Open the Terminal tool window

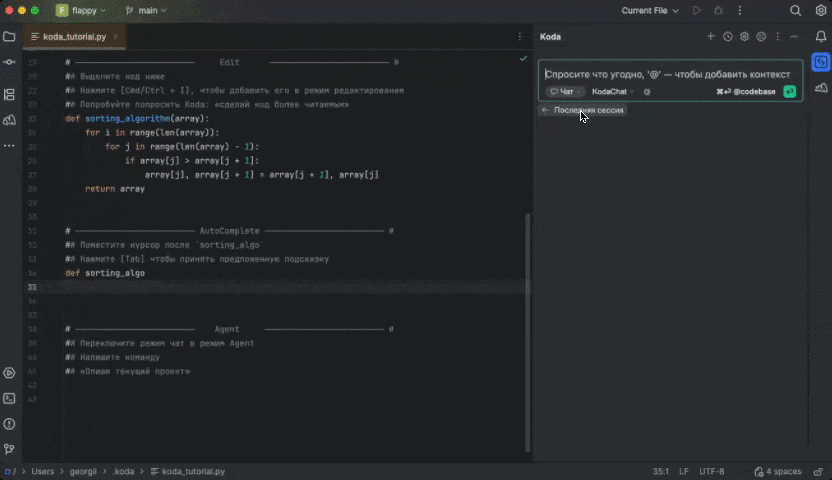[x=10, y=398]
